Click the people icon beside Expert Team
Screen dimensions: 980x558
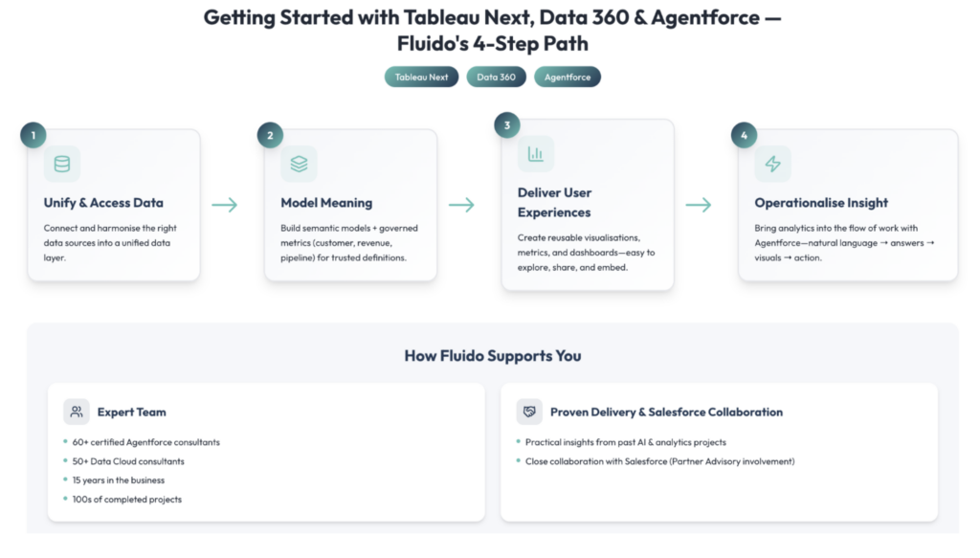click(x=77, y=412)
